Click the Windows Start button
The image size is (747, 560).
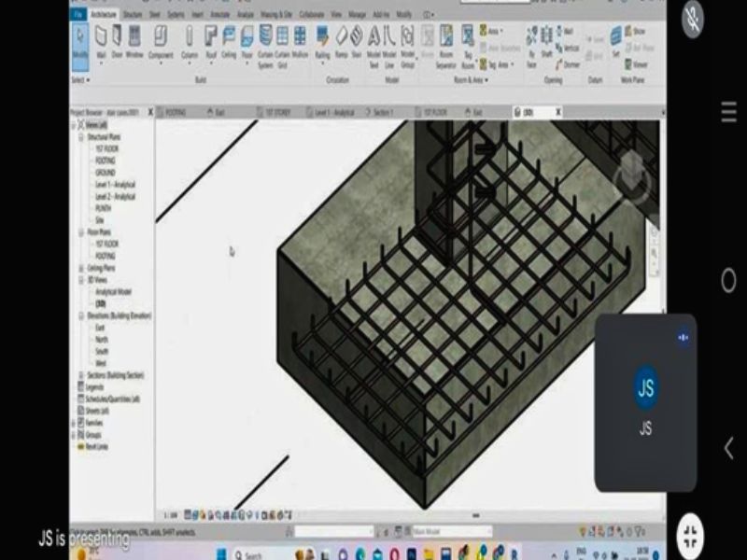pos(221,553)
